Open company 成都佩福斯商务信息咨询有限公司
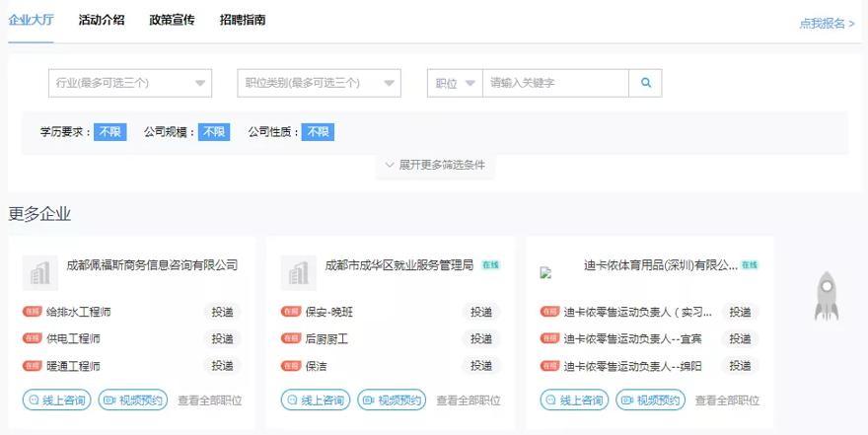This screenshot has width=868, height=435. [152, 265]
